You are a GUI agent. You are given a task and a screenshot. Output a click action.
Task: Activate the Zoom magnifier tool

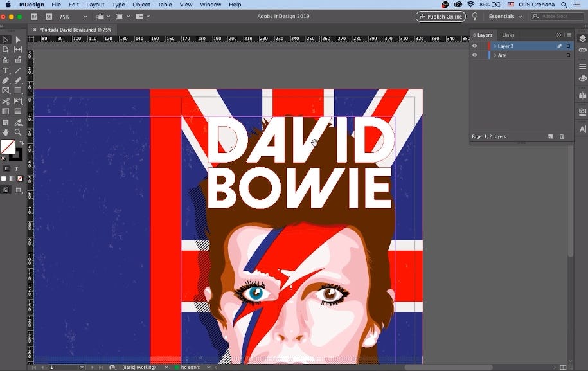[x=18, y=132]
